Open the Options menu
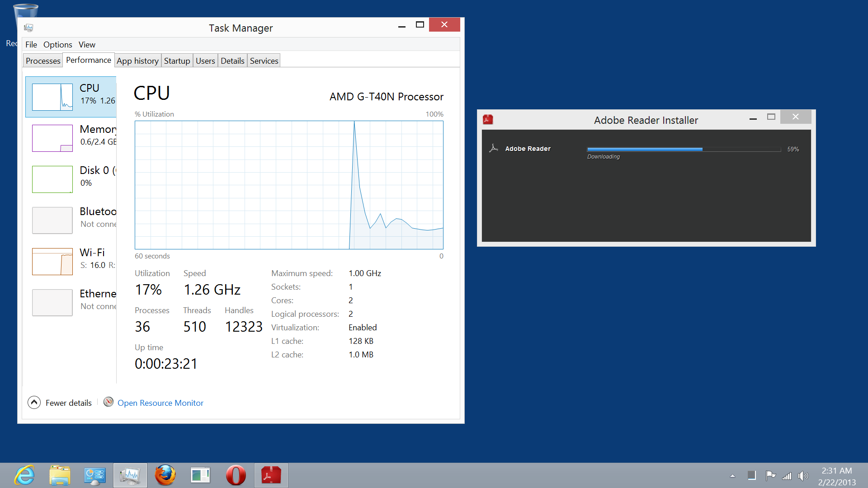This screenshot has height=488, width=868. click(x=57, y=44)
